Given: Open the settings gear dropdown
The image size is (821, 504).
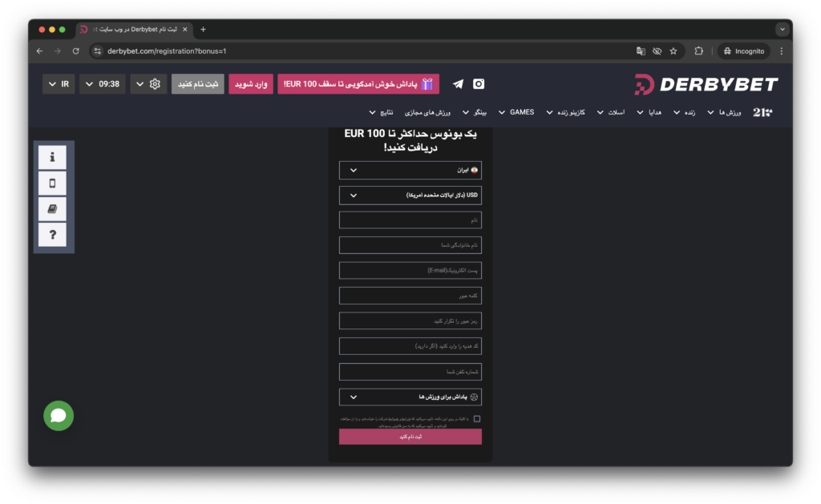Looking at the screenshot, I should click(x=149, y=84).
